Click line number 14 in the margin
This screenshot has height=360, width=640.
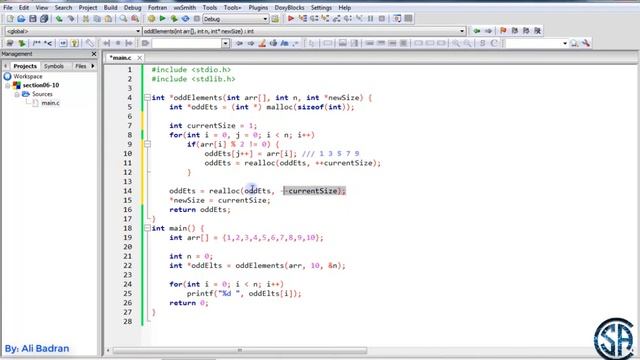point(128,191)
